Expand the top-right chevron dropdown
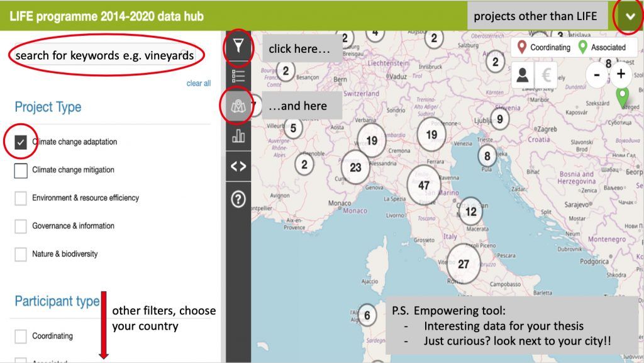 point(630,16)
